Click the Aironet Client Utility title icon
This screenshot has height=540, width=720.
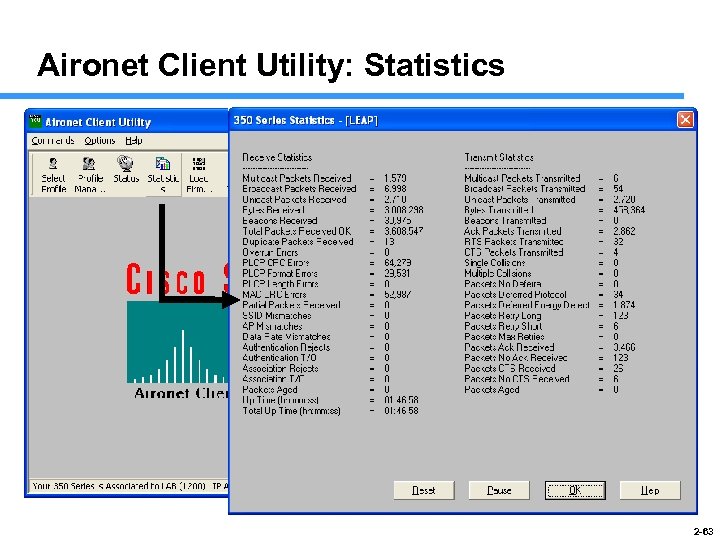tap(35, 121)
